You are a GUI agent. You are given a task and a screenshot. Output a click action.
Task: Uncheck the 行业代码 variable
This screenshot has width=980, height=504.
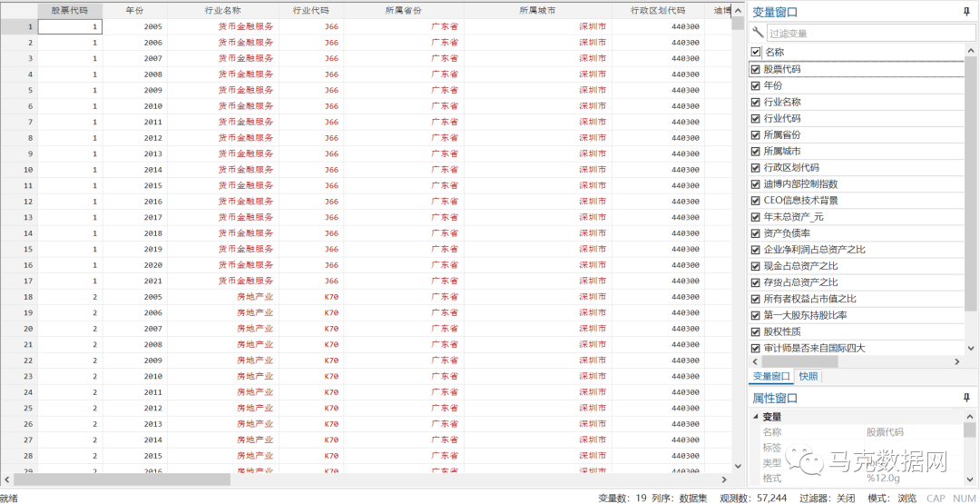pos(756,118)
